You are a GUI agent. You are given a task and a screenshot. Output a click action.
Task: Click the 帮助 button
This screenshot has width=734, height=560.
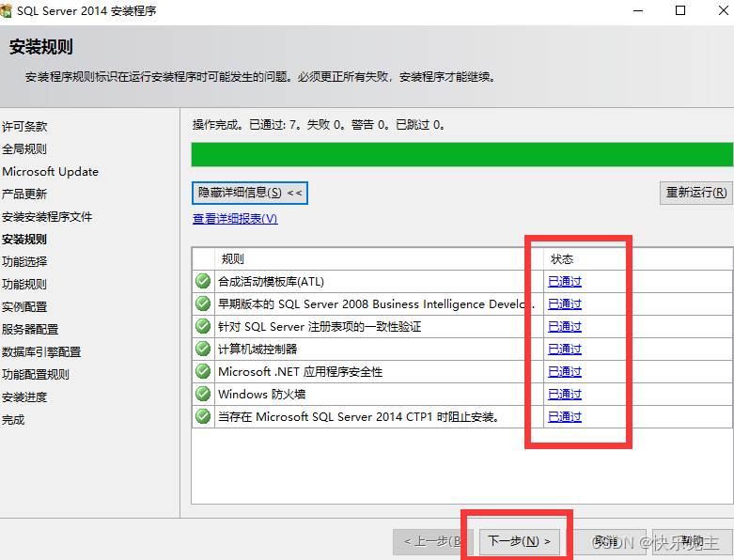click(693, 541)
